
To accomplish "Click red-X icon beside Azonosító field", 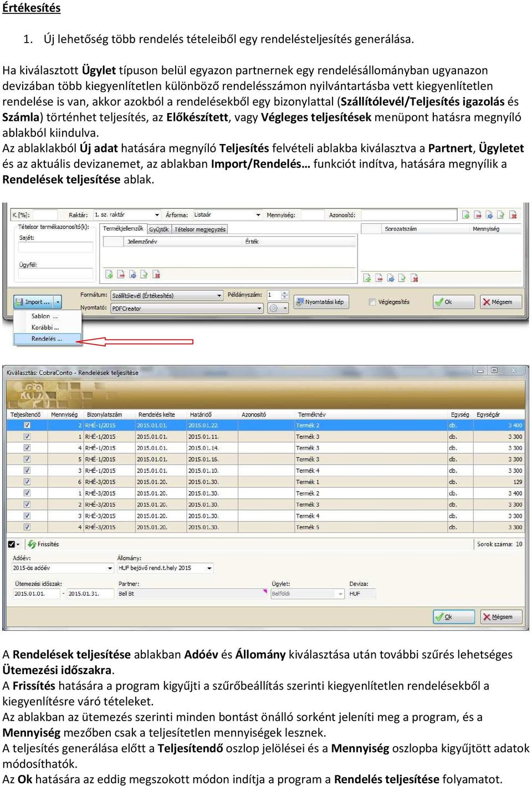I will [513, 215].
